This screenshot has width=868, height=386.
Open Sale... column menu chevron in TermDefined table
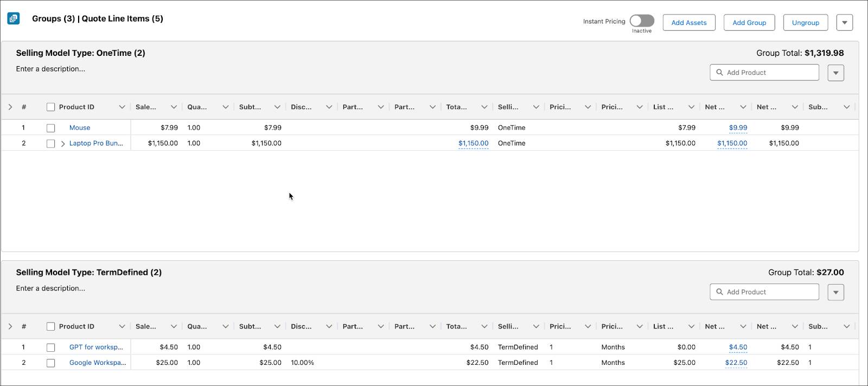(x=174, y=326)
